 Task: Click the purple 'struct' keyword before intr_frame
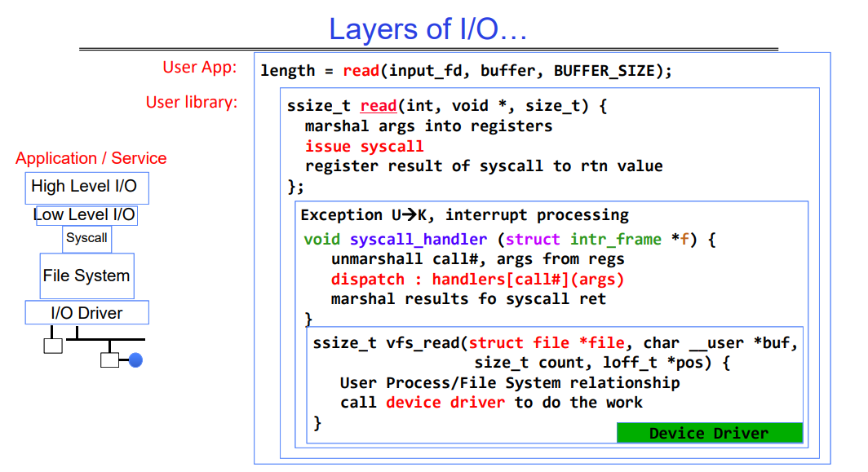click(533, 240)
